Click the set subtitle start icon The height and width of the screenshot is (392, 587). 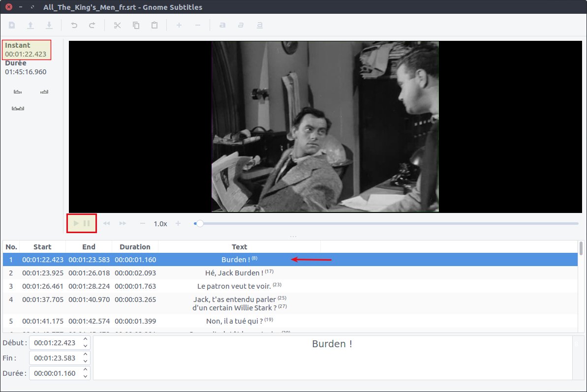[x=18, y=91]
